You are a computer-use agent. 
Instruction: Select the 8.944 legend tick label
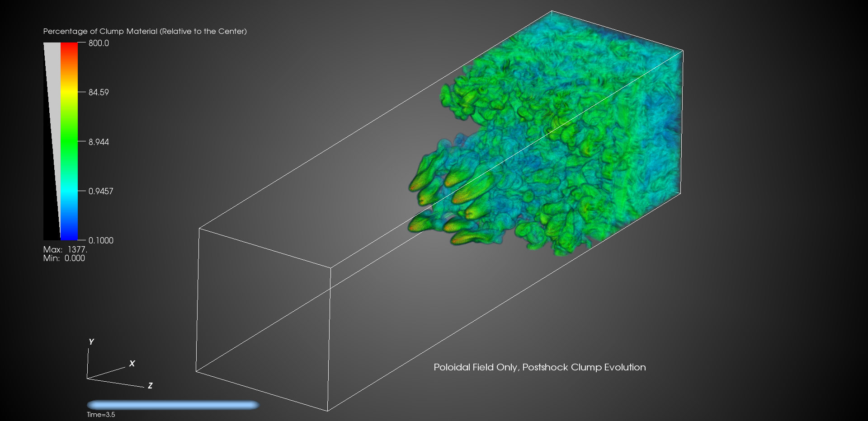[x=99, y=142]
